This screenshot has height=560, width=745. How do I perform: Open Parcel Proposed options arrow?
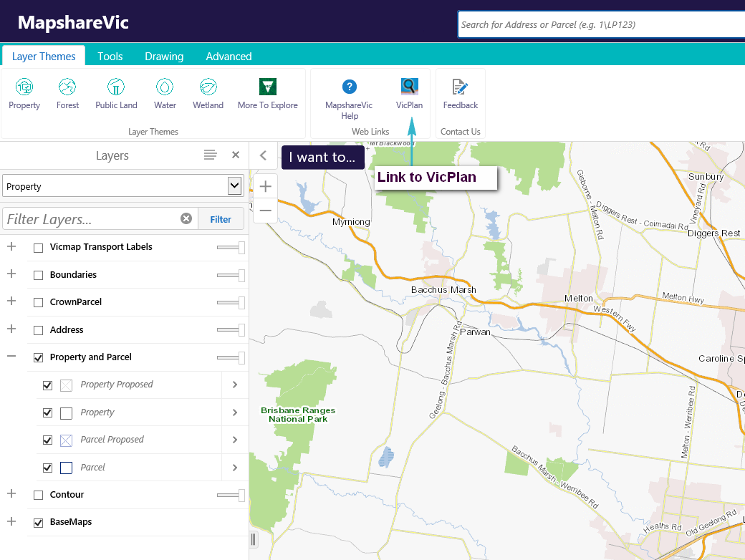[x=235, y=440]
